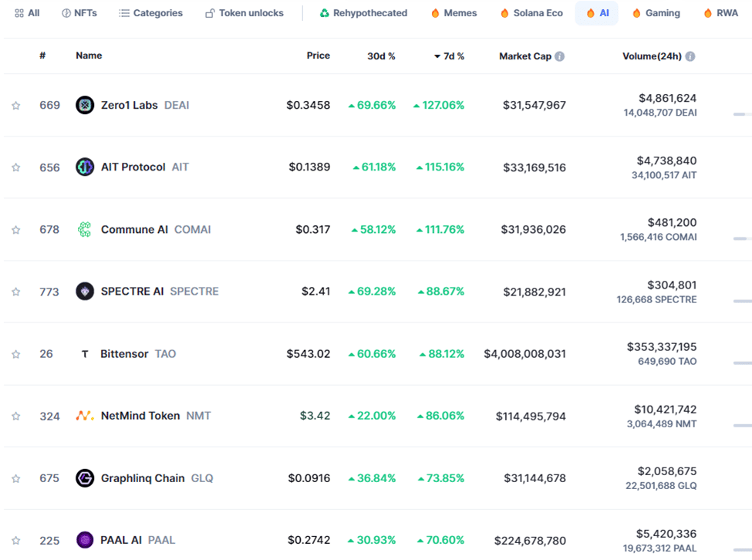This screenshot has width=752, height=560.
Task: Open Graphlinq Chain coin page
Action: click(x=143, y=478)
